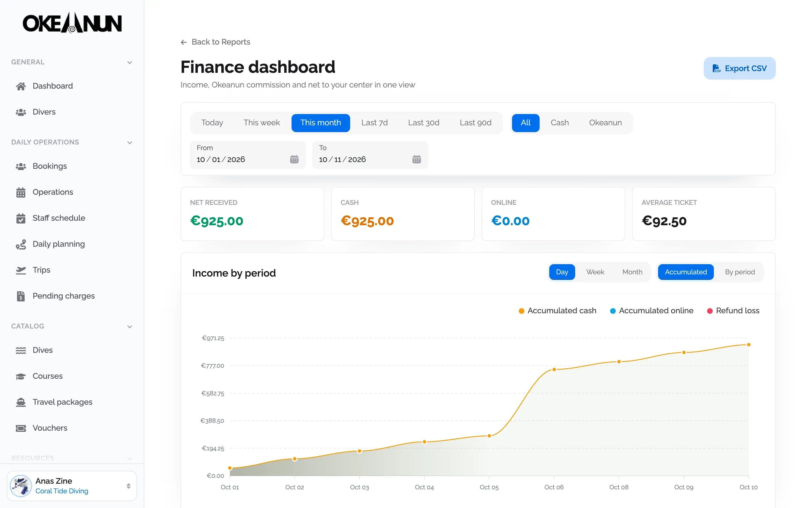This screenshot has height=508, width=812.
Task: Click the Oct 05 chart data point
Action: (x=489, y=436)
